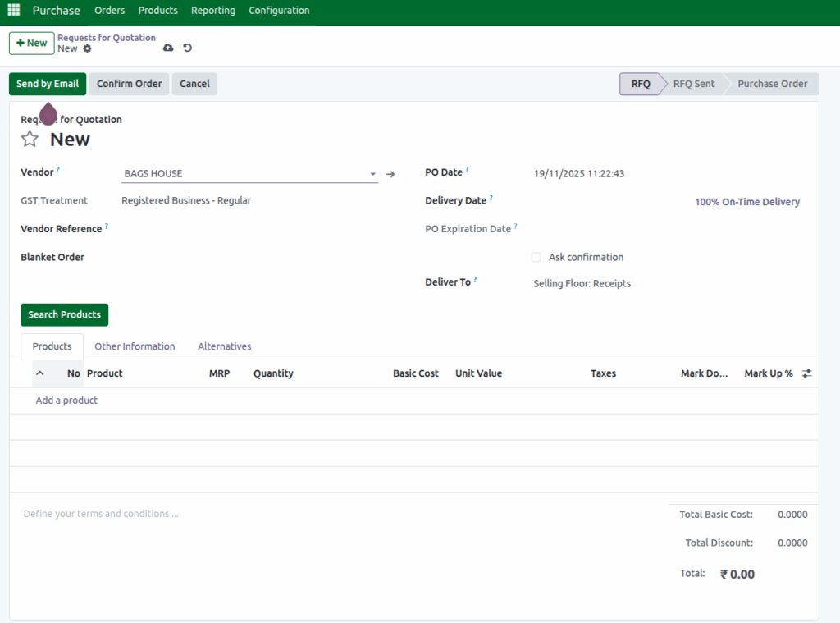Screen dimensions: 840x623
Task: Click Add a product row
Action: tap(66, 400)
